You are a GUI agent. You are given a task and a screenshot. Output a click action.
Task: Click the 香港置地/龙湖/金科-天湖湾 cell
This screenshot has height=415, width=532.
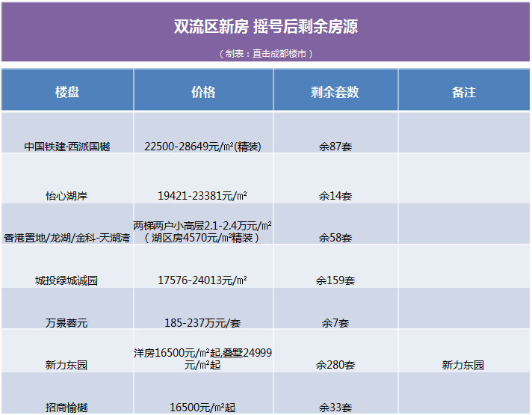coord(67,238)
